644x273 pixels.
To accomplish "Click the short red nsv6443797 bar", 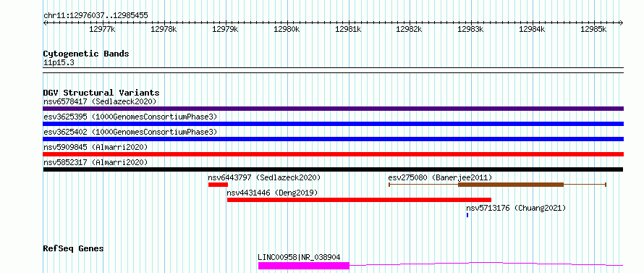I will (218, 185).
